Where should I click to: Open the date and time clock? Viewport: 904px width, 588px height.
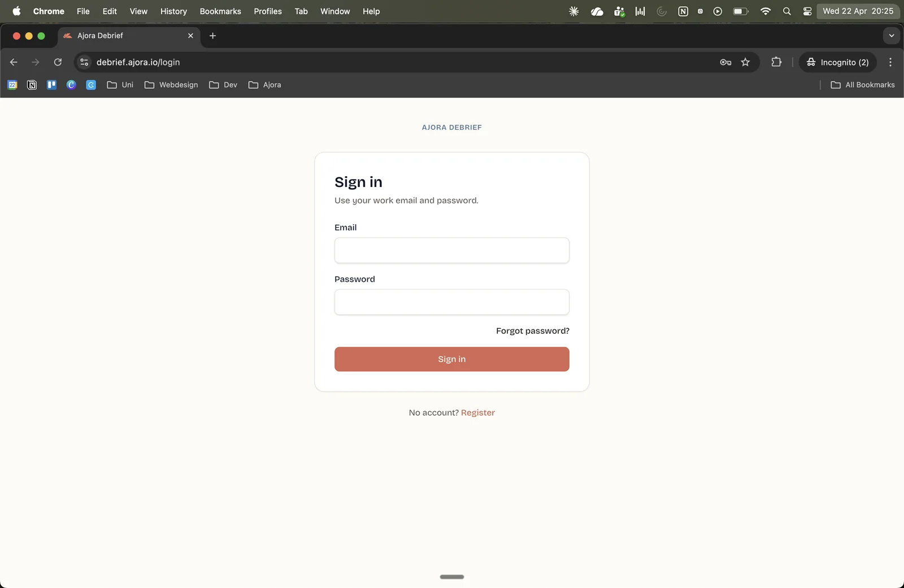858,11
